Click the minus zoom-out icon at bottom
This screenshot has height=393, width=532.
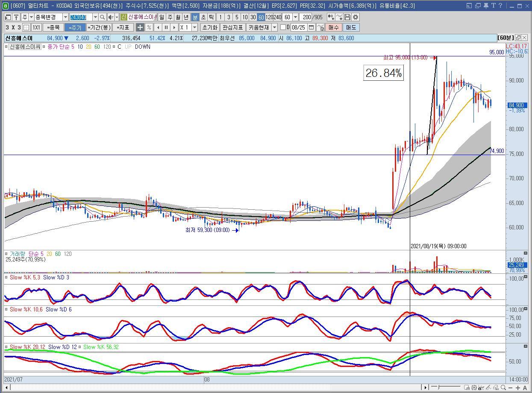tap(511, 387)
